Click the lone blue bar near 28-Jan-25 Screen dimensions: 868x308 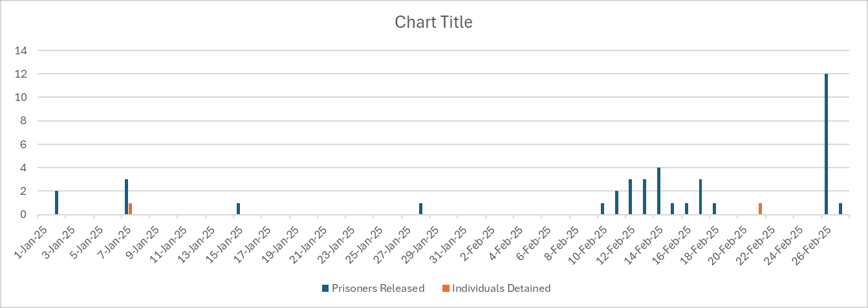click(420, 208)
